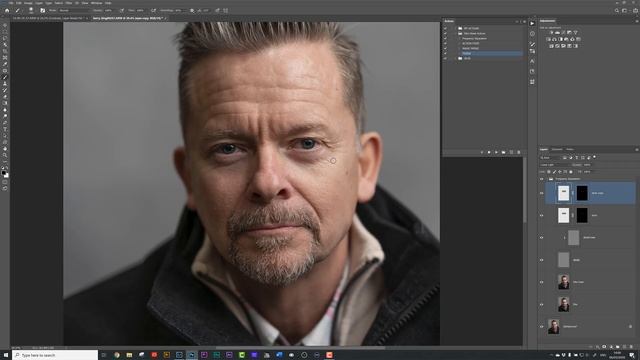The width and height of the screenshot is (640, 360).
Task: Toggle visibility of the unclipped gray layer
Action: coord(542,260)
